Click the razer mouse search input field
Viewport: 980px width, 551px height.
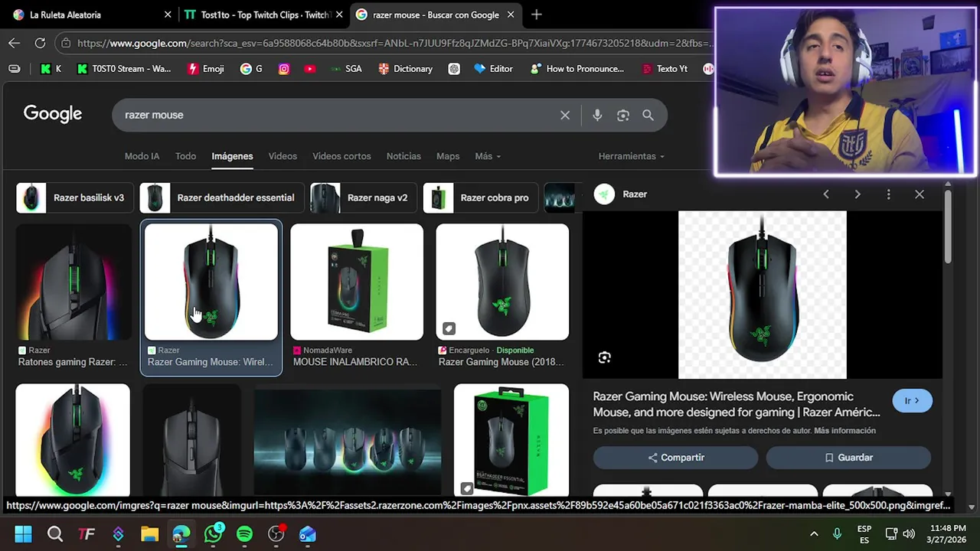pos(337,115)
